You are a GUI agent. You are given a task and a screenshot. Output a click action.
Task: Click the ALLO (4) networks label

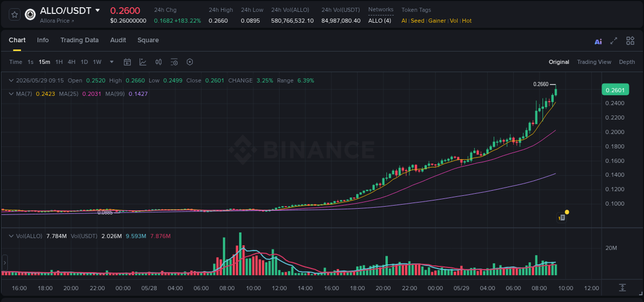(380, 21)
